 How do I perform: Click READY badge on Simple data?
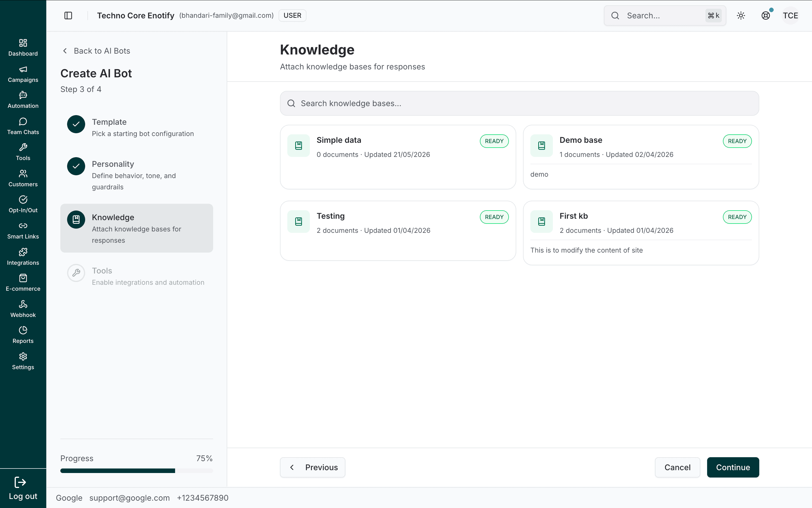(x=494, y=141)
